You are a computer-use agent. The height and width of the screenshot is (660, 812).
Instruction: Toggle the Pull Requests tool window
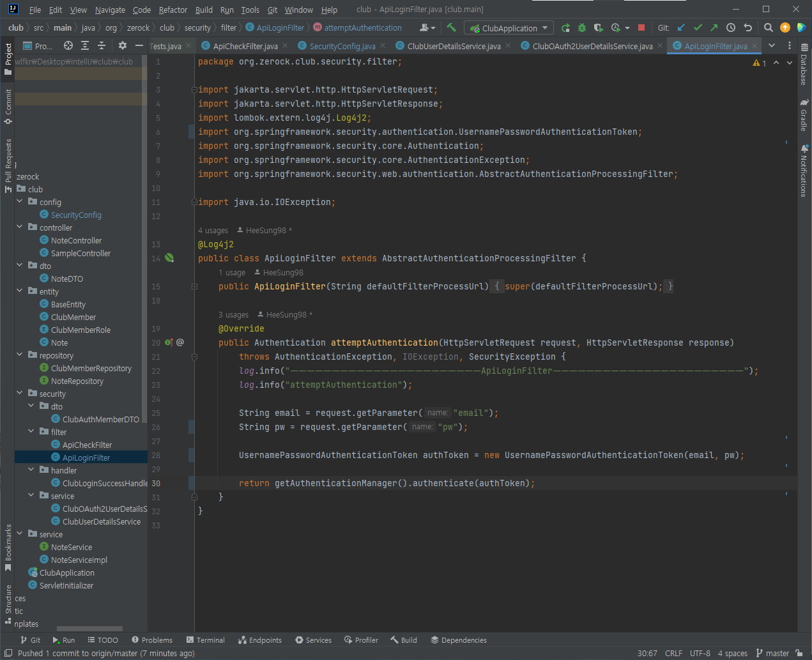point(8,165)
